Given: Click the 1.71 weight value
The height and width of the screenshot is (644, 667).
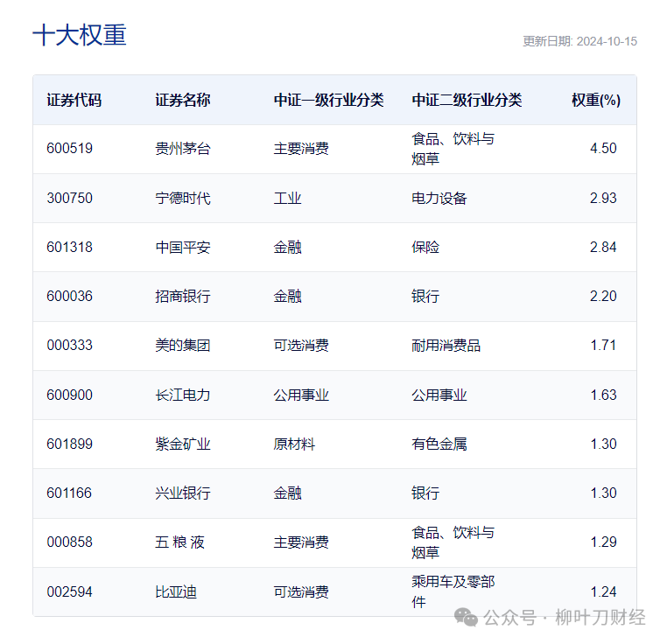Looking at the screenshot, I should coord(603,345).
